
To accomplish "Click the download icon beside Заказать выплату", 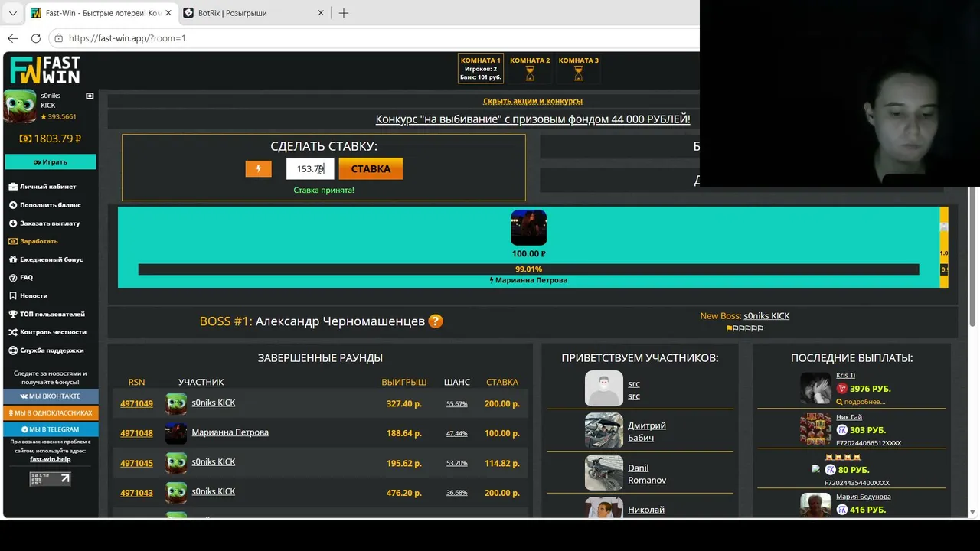I will click(13, 223).
